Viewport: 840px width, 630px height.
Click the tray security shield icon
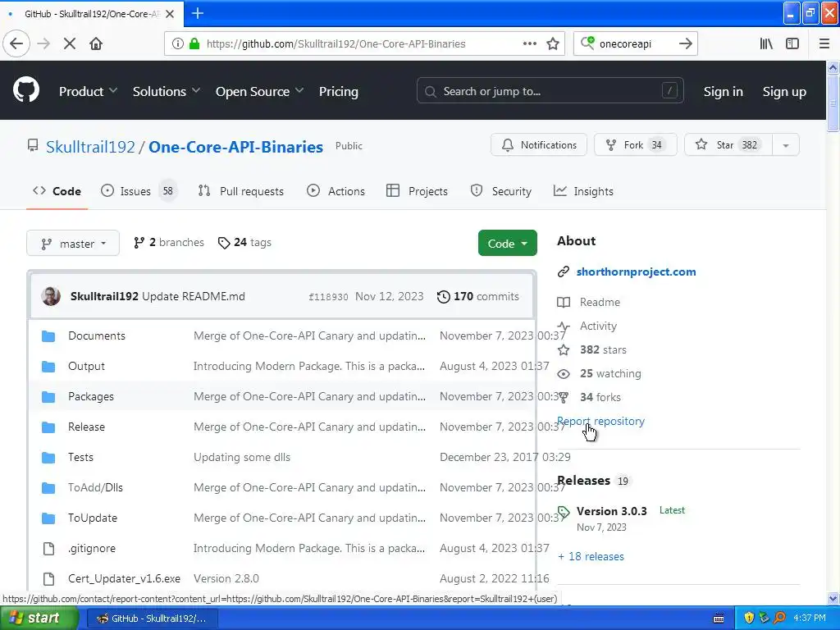[749, 618]
